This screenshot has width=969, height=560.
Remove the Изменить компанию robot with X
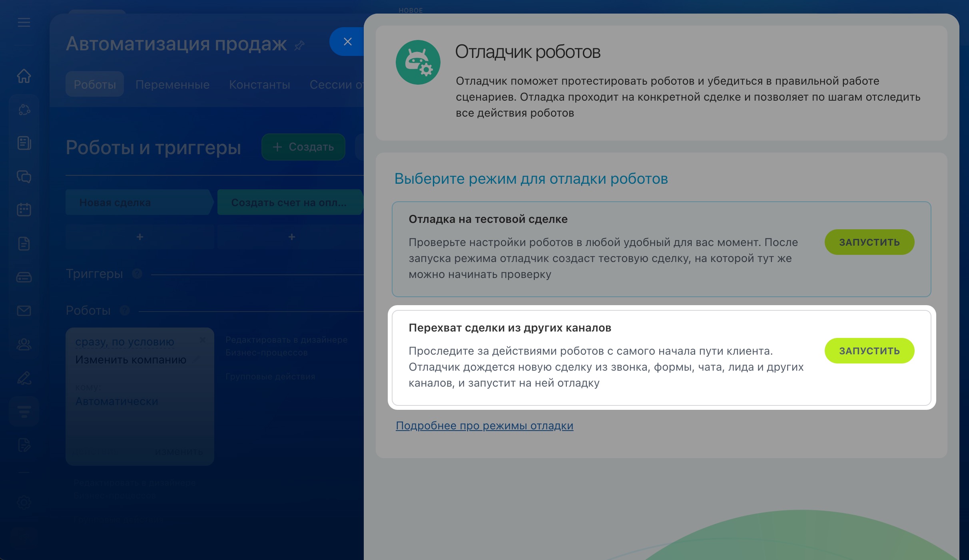pyautogui.click(x=203, y=340)
